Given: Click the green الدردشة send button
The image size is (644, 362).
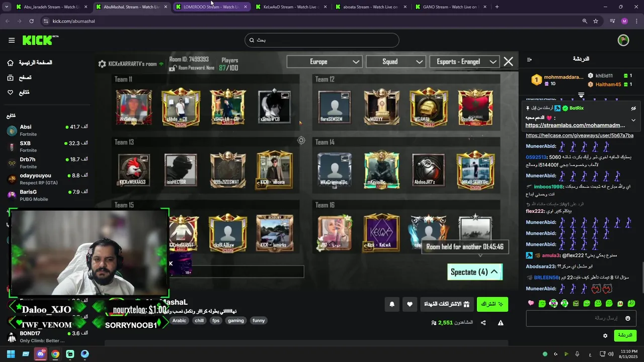Looking at the screenshot, I should (625, 335).
